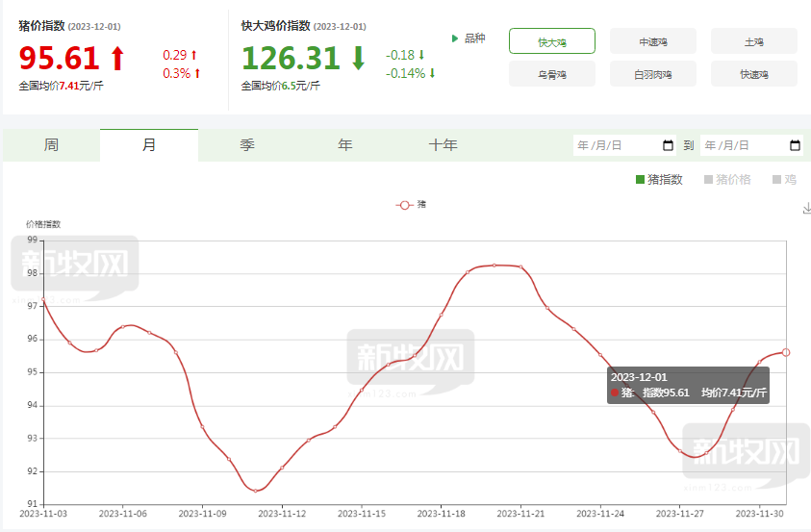Click the red up arrow next to 95.61
Image resolution: width=811 pixels, height=532 pixels.
coord(117,60)
